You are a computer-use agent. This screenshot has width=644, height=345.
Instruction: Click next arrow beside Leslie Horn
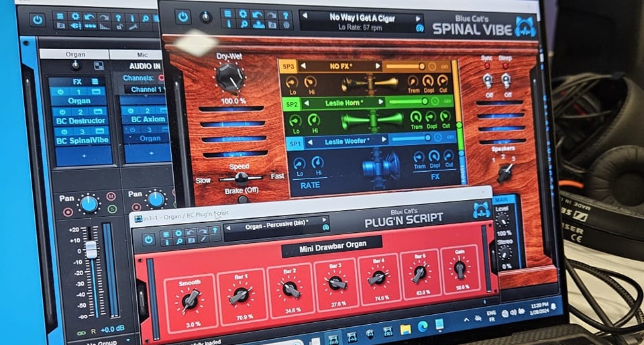pos(381,101)
